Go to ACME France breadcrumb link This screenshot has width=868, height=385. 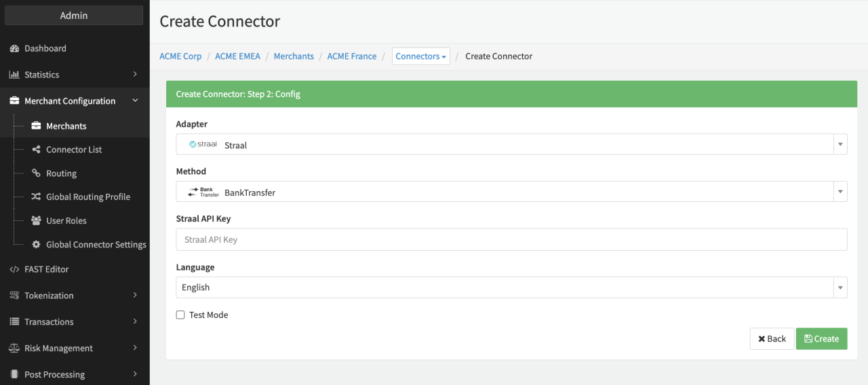(351, 56)
